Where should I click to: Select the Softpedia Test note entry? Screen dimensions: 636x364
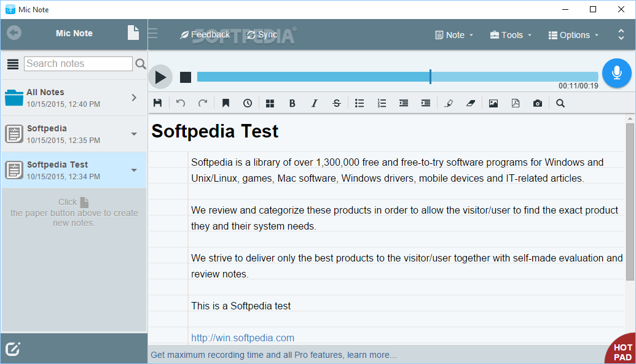74,170
